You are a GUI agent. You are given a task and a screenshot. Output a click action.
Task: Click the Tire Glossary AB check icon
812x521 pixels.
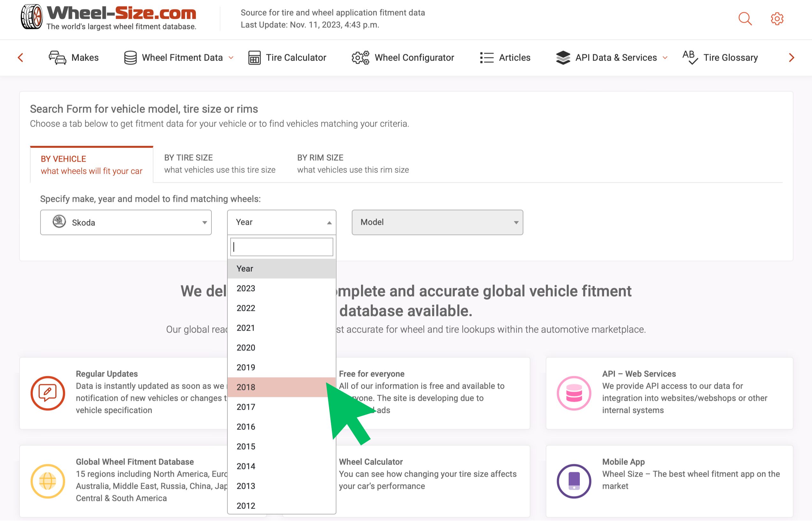coord(690,57)
